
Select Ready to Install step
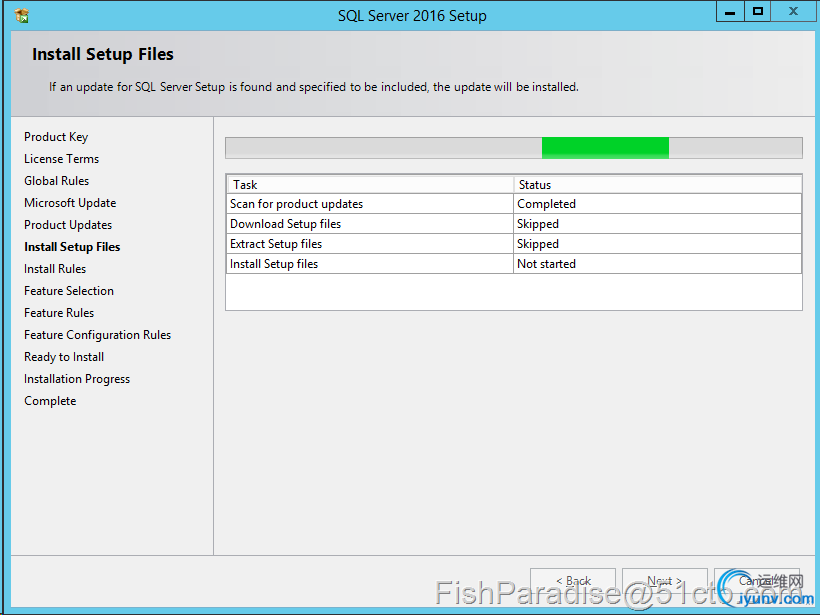click(x=64, y=357)
